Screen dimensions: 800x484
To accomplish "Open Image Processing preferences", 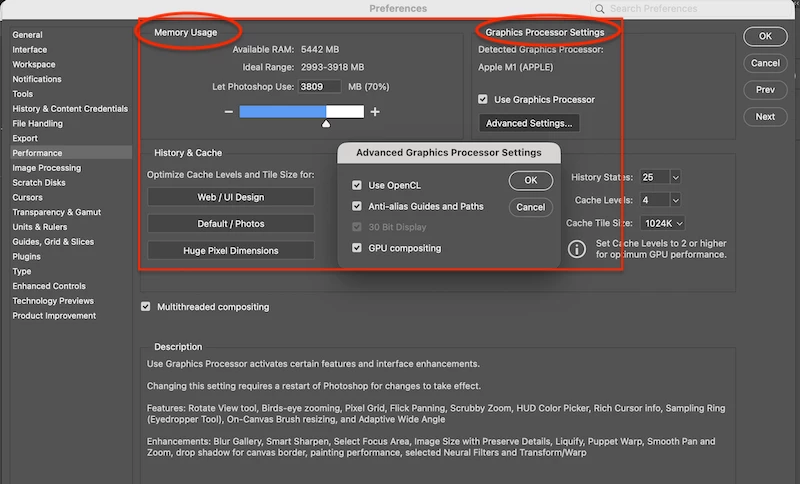I will pos(46,168).
